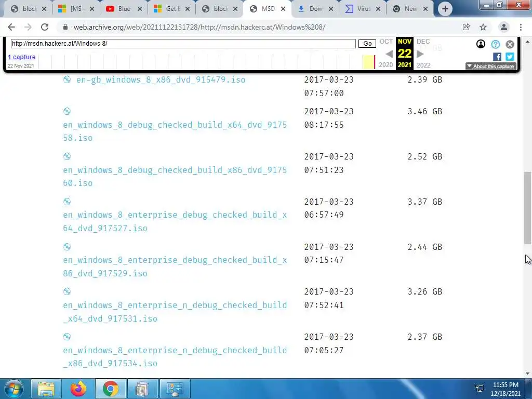Switch to the [MS- Microsoft tab

[76, 9]
